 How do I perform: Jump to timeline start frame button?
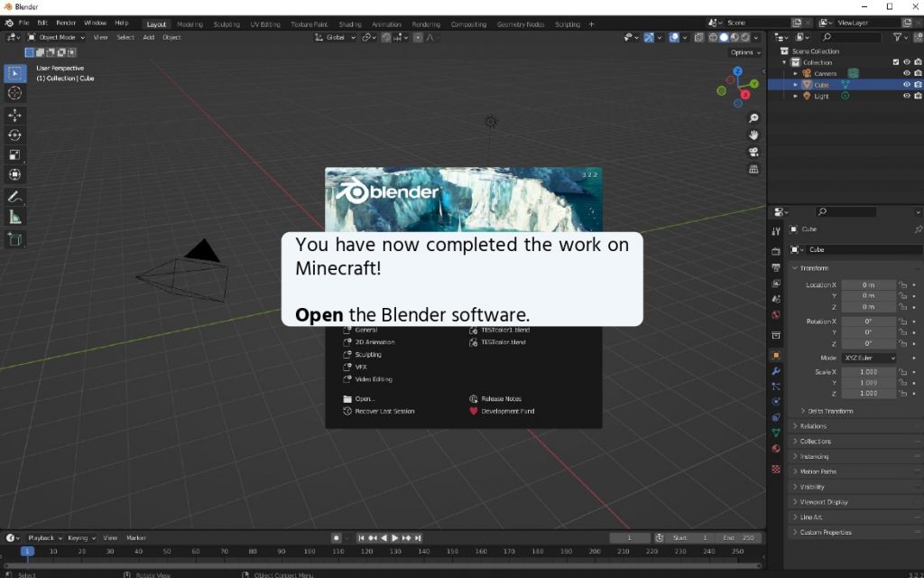click(x=361, y=538)
